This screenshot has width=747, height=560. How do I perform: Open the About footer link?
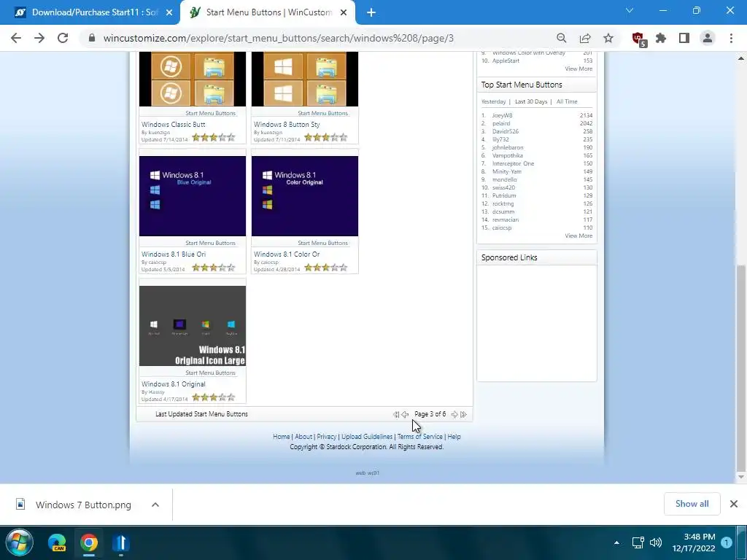click(303, 437)
